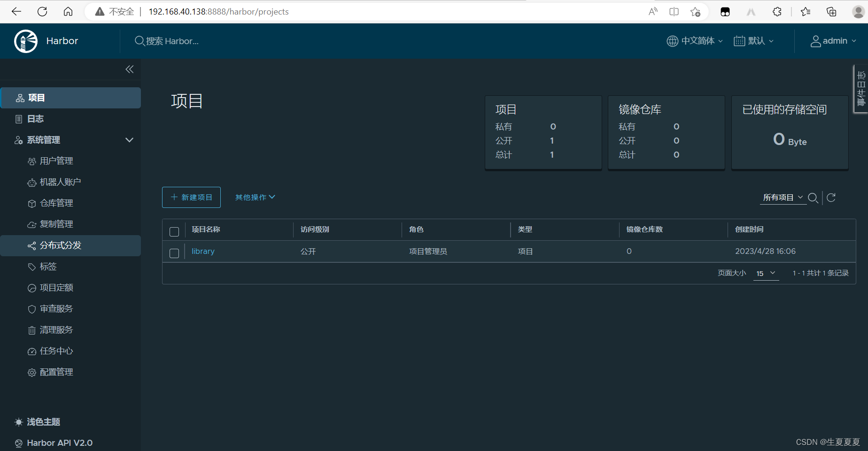Switch to the 日志 logs page
This screenshot has width=868, height=451.
[x=35, y=118]
